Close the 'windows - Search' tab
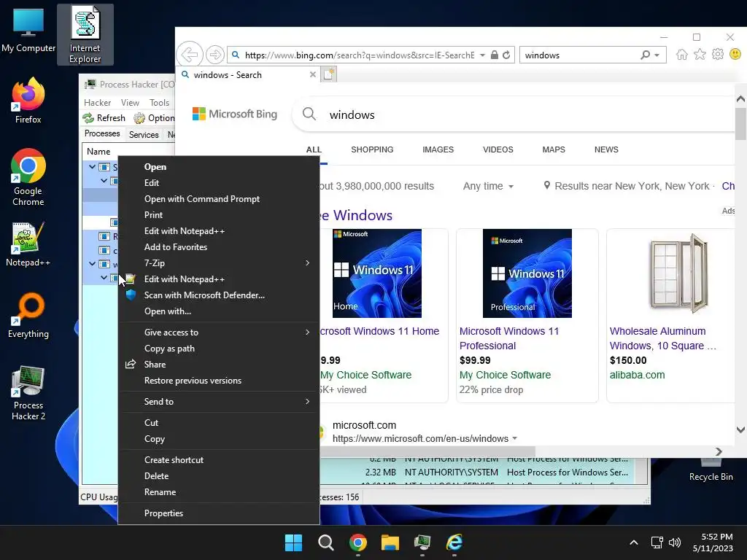The height and width of the screenshot is (560, 747). [x=312, y=75]
